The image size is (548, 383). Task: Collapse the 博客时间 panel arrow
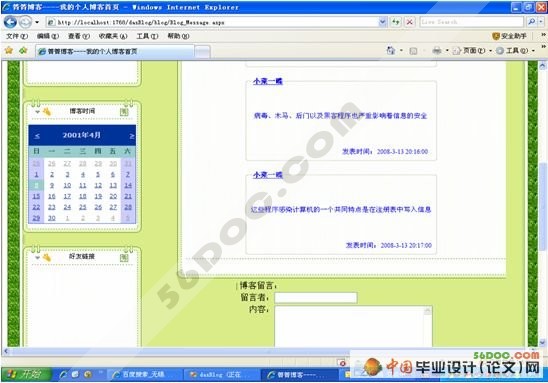37,112
